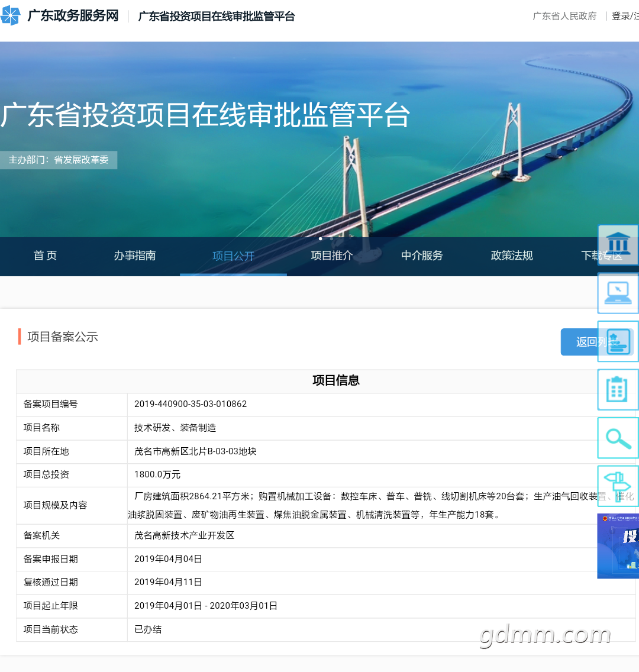The height and width of the screenshot is (672, 639).
Task: Go to 首页 in navigation bar
Action: pos(45,256)
